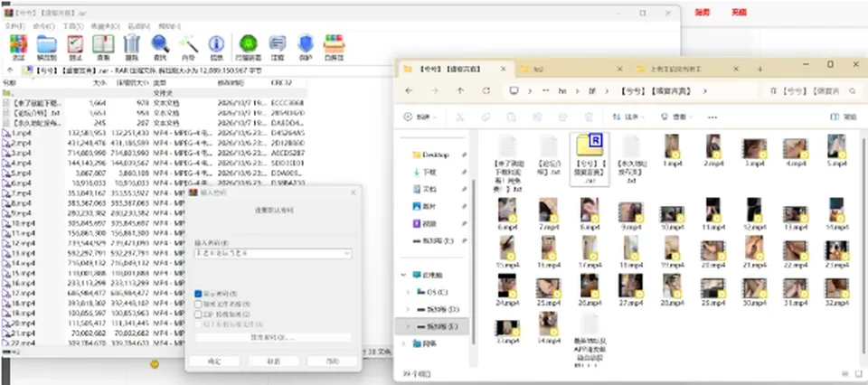The height and width of the screenshot is (385, 868).
Task: Open the breadcrumb ellipsis in Explorer address bar
Action: tap(546, 90)
